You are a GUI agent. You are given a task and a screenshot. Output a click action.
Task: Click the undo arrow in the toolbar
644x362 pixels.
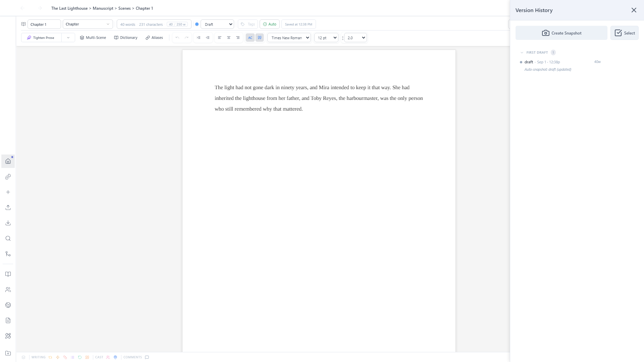point(177,38)
